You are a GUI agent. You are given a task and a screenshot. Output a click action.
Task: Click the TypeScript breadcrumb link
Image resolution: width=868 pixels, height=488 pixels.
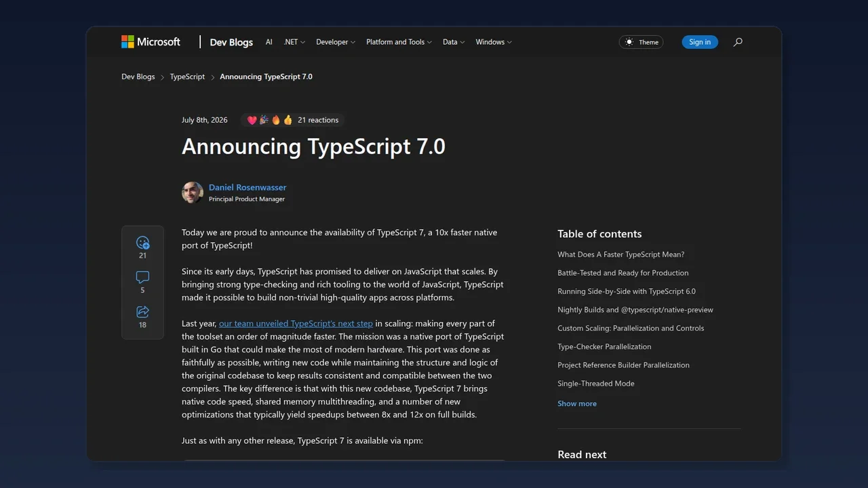187,77
